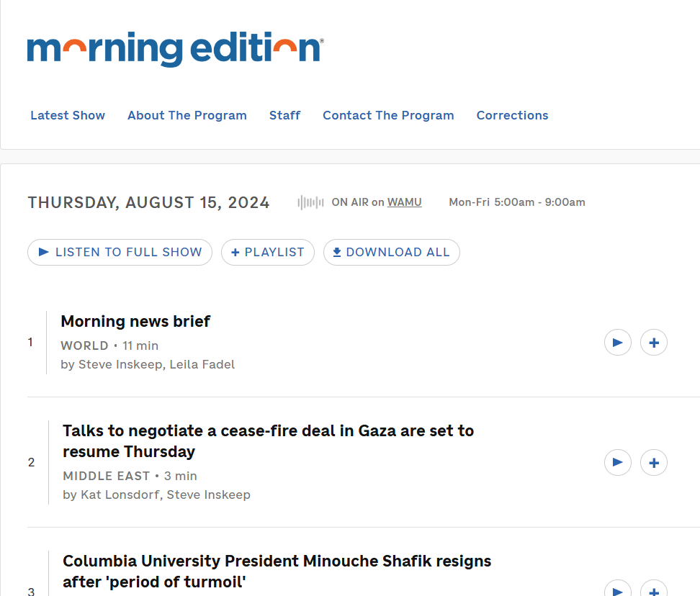
Task: Click the Thursday, August 15, 2024 date heading
Action: pyautogui.click(x=148, y=202)
